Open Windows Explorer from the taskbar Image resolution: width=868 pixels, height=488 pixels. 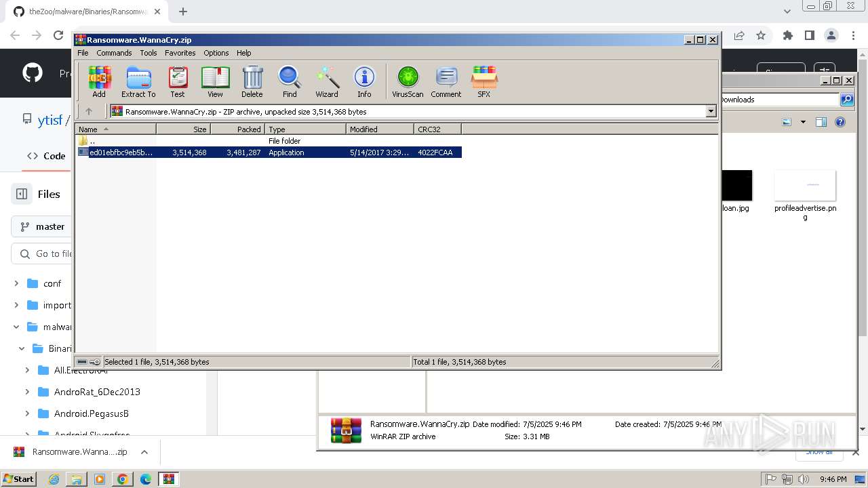77,479
